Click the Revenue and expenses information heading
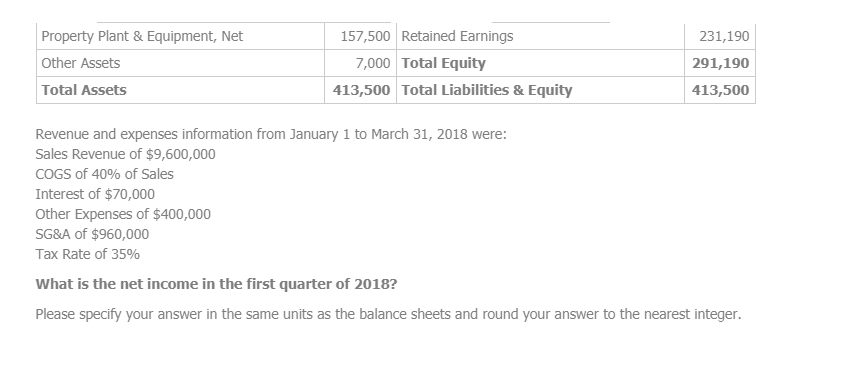 pos(271,134)
